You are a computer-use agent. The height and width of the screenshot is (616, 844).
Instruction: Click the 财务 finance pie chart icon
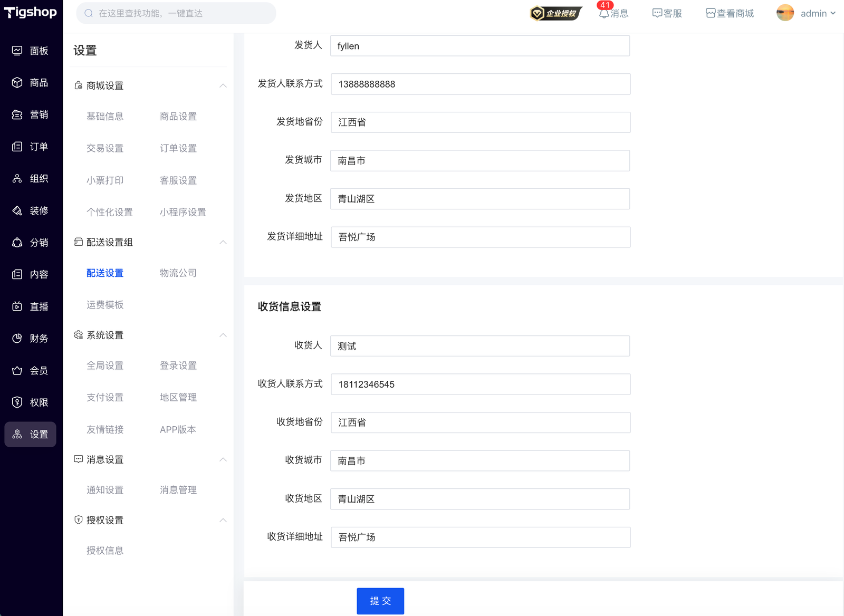17,339
